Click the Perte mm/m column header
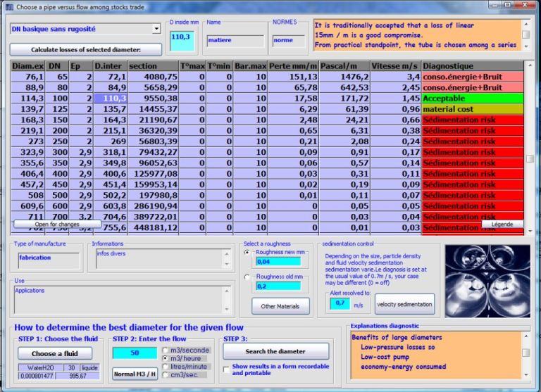Screen dimensions: 541x392 point(293,66)
